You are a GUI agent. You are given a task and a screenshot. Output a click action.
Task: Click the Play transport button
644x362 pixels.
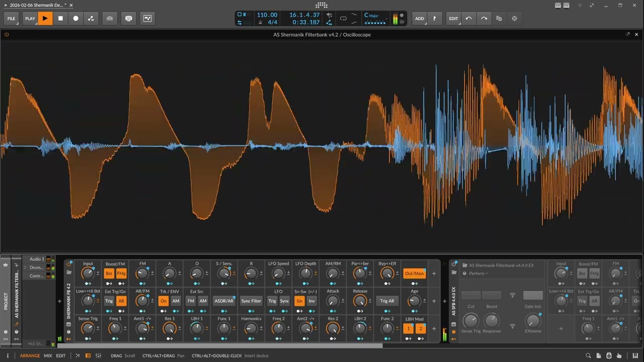tap(45, 19)
